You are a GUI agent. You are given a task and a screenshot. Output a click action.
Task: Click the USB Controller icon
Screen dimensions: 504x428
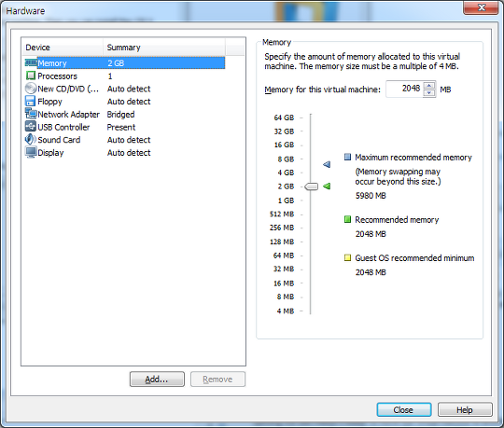tap(31, 127)
